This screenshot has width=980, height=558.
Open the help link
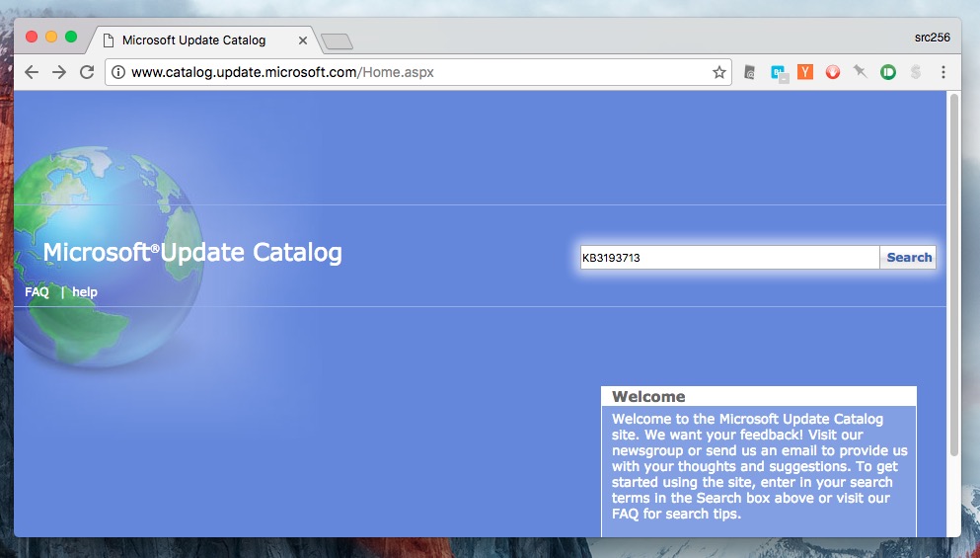84,292
